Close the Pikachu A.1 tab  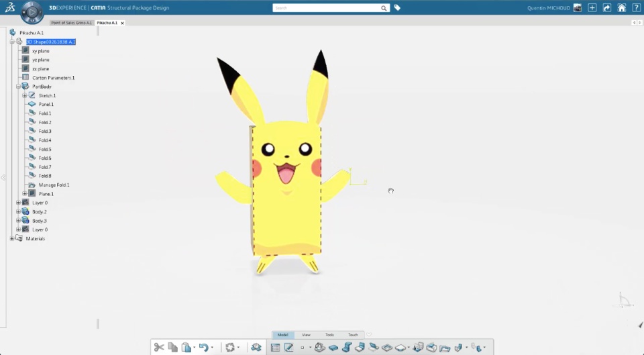pyautogui.click(x=122, y=23)
